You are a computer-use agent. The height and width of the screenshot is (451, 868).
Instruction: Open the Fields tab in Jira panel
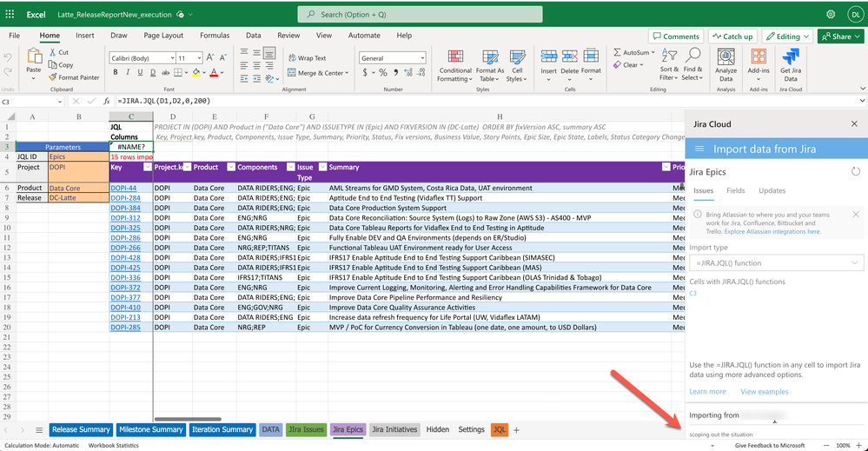click(x=736, y=190)
